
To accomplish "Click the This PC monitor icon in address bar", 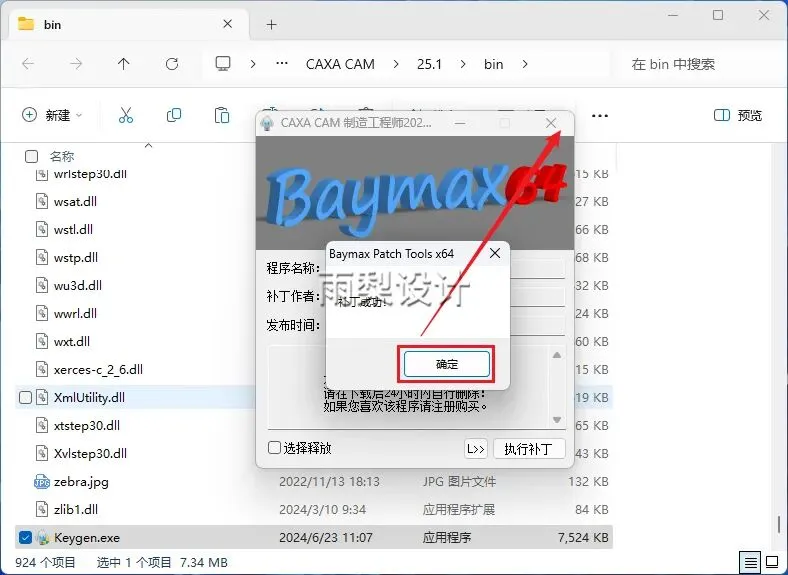I will click(223, 64).
